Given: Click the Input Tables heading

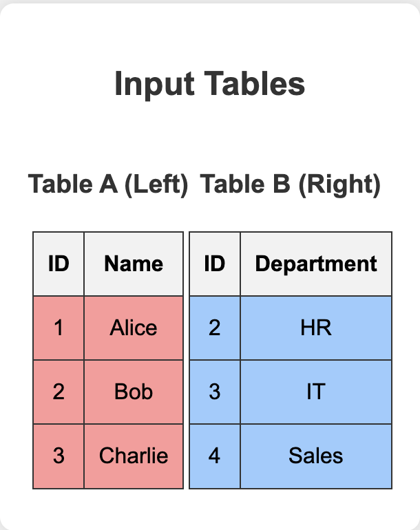Looking at the screenshot, I should 210,83.
